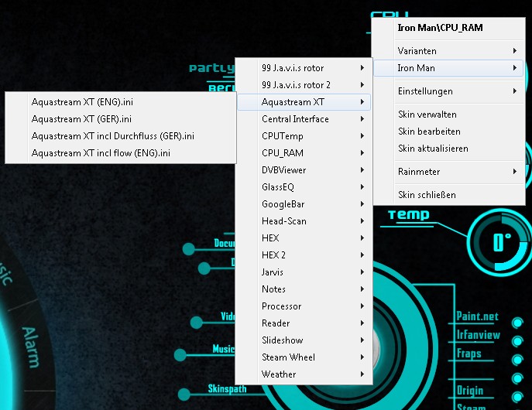
Task: Click the Music shortcut label
Action: pos(223,349)
